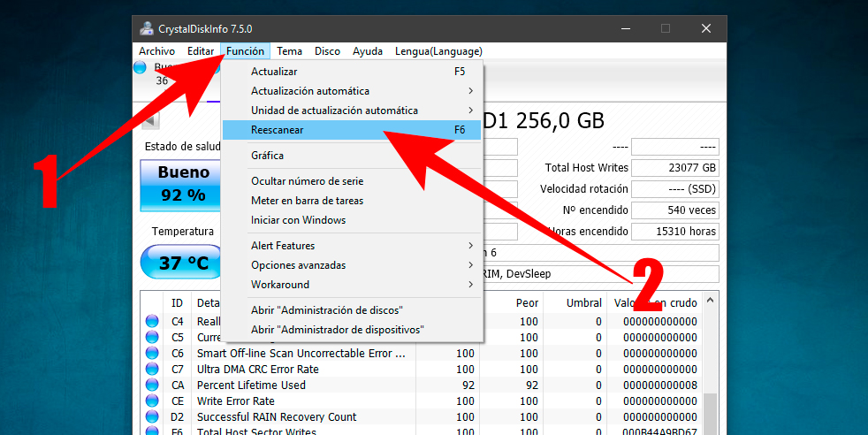The image size is (868, 435).
Task: Click the blue disk status orb below Archivo
Action: point(140,67)
